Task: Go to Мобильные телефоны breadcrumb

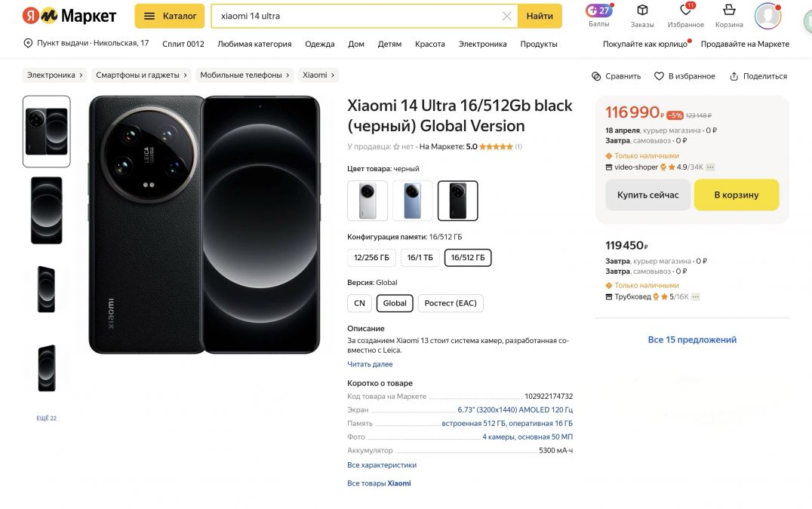Action: click(245, 75)
